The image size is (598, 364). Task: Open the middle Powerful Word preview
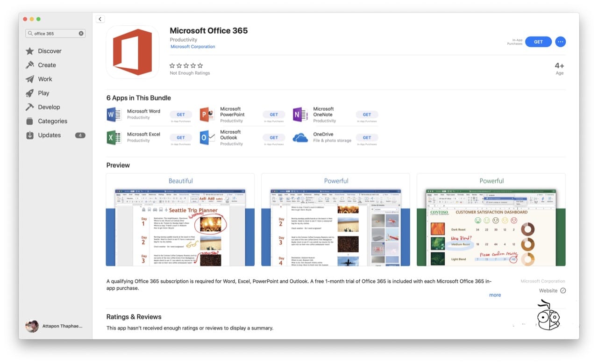335,220
